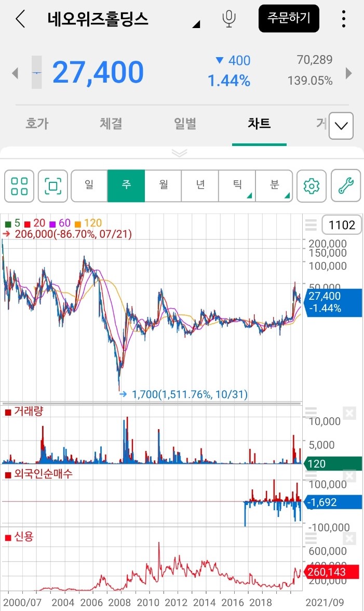The height and width of the screenshot is (611, 364).
Task: Select the 년 yearly period
Action: pos(200,185)
